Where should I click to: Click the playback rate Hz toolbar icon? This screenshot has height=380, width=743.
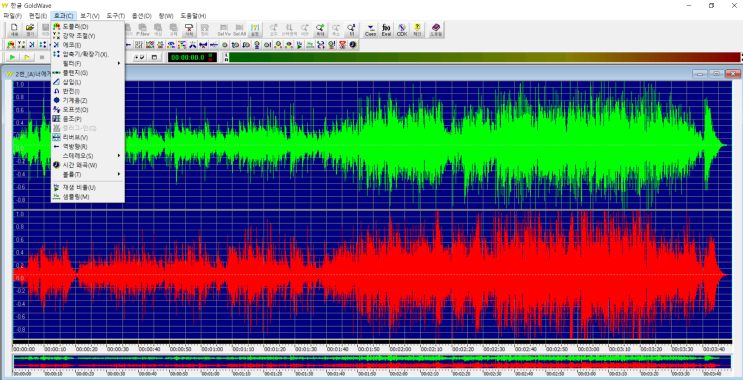pos(299,45)
